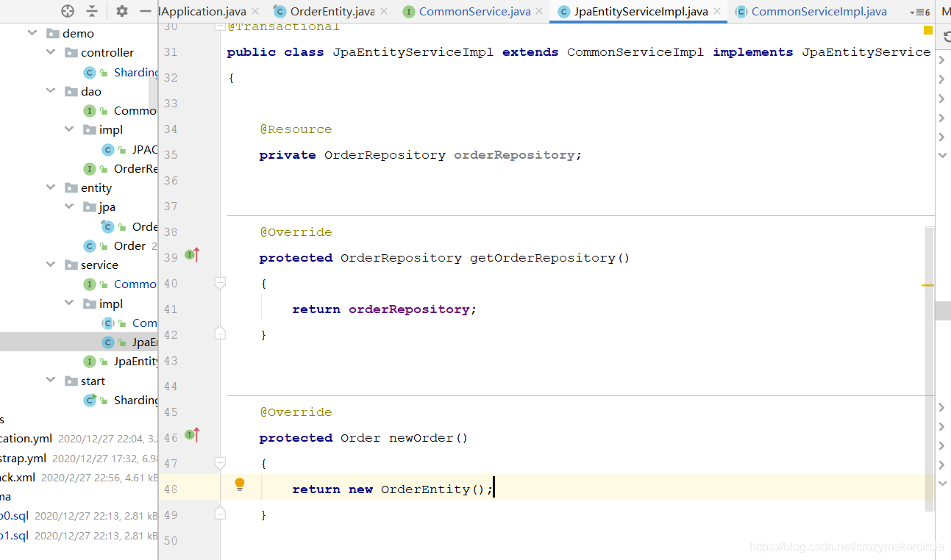This screenshot has height=560, width=951.
Task: Collapse the dao package arrow
Action: click(x=51, y=91)
